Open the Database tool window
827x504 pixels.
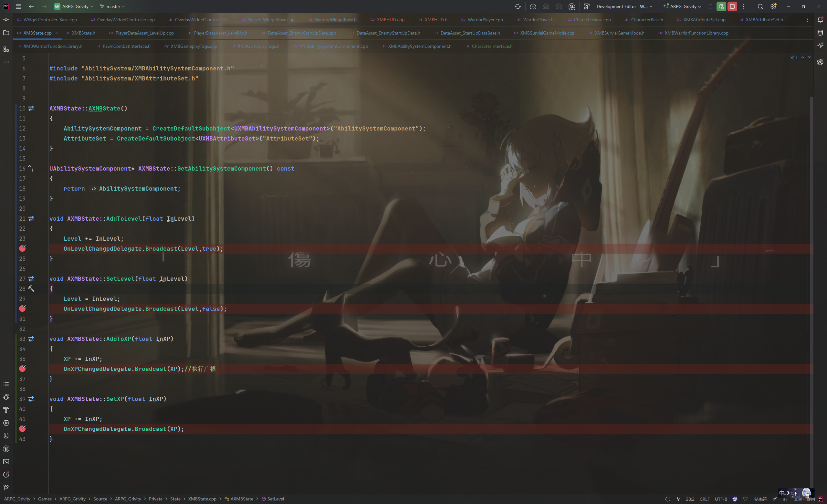pyautogui.click(x=820, y=33)
